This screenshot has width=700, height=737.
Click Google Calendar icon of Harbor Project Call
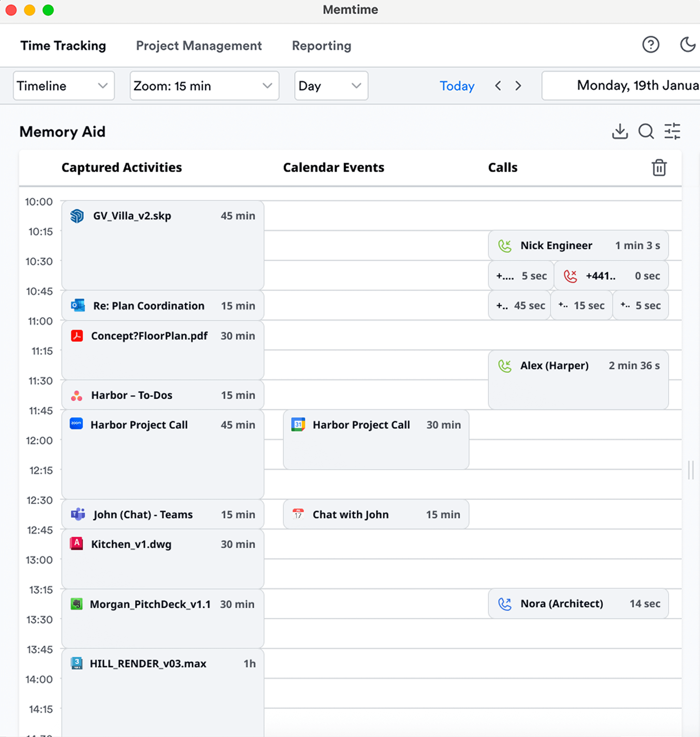tap(298, 424)
